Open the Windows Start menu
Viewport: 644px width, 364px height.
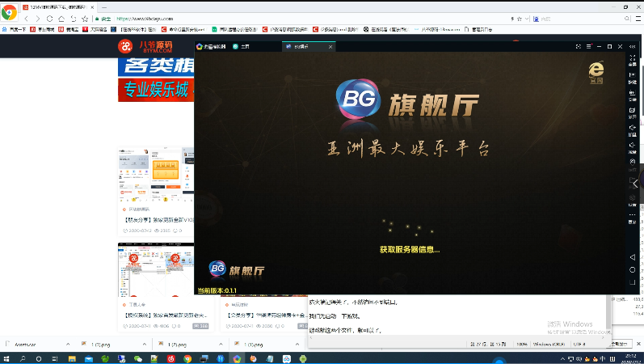[6, 358]
